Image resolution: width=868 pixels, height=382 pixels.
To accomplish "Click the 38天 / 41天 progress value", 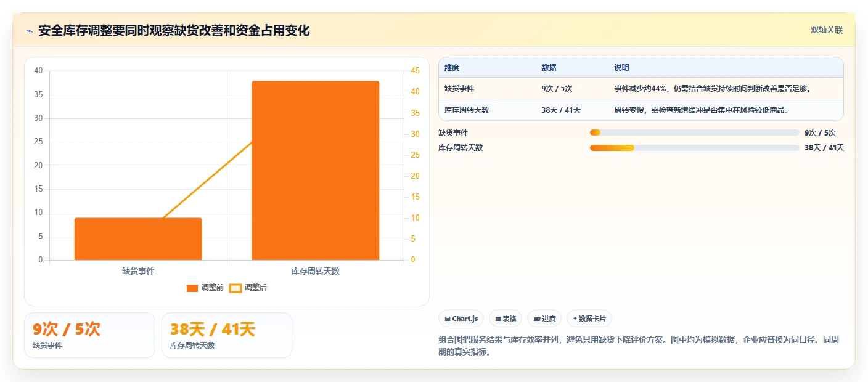I will coord(824,148).
